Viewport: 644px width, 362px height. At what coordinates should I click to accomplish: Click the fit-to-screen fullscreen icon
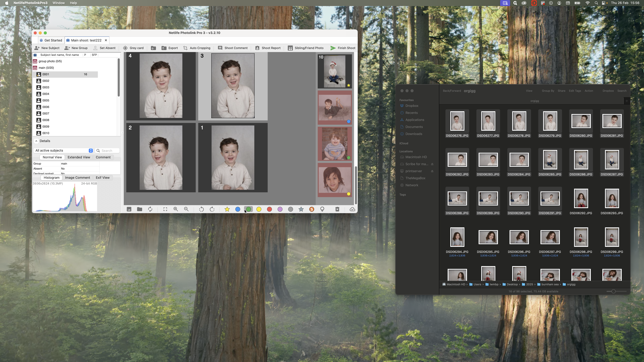[165, 209]
